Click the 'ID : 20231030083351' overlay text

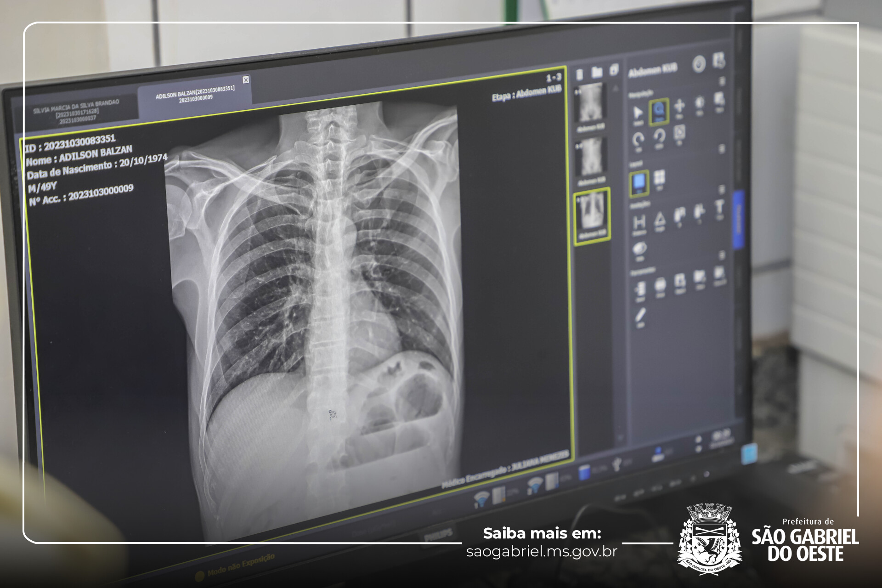[x=70, y=143]
